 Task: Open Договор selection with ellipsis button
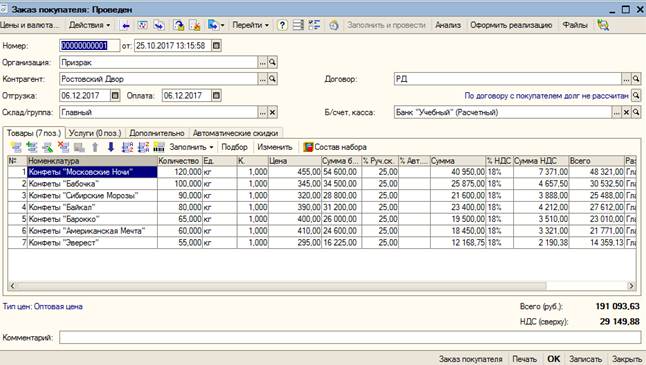(x=626, y=79)
